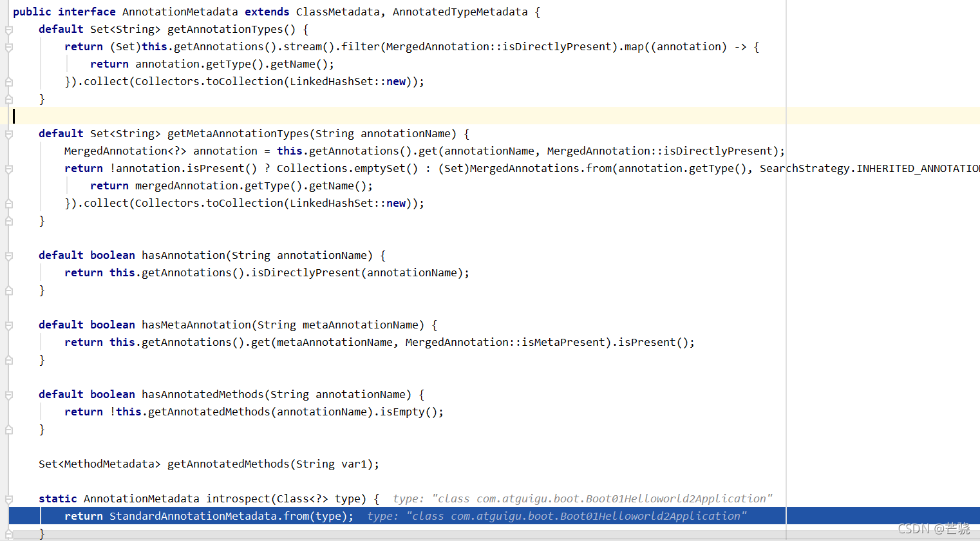Click the 'introspect' method name
This screenshot has height=541, width=980.
238,498
